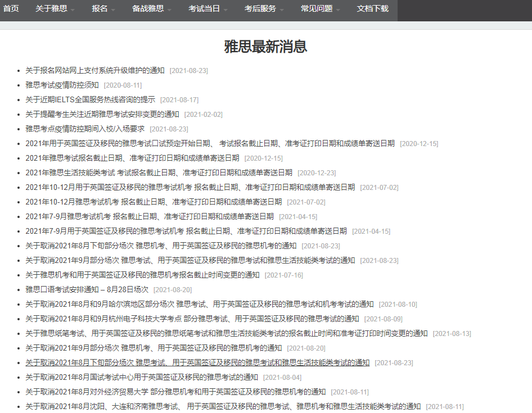Expand dropdown arrow next to 考试当日
Screen dimensions: 532x413
[226, 10]
